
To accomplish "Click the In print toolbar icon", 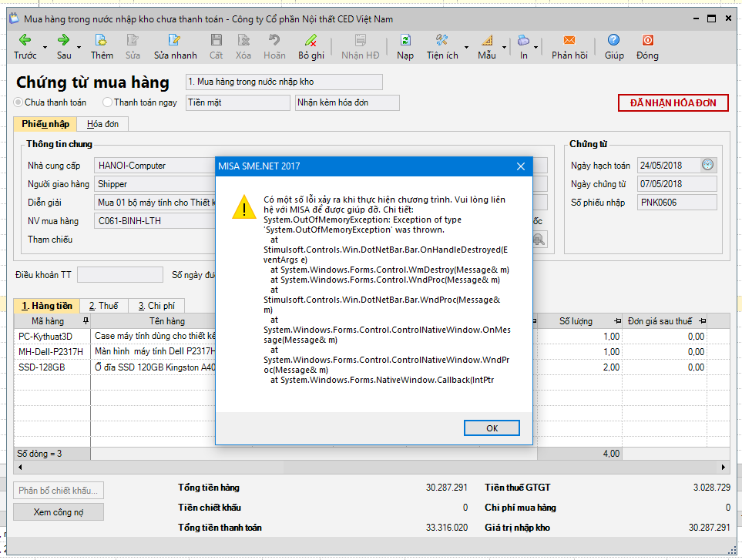I will pyautogui.click(x=523, y=40).
